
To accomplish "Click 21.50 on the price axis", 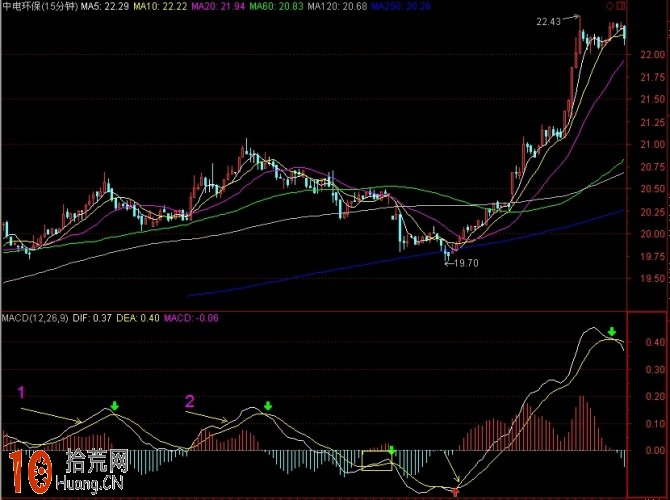I will [652, 99].
